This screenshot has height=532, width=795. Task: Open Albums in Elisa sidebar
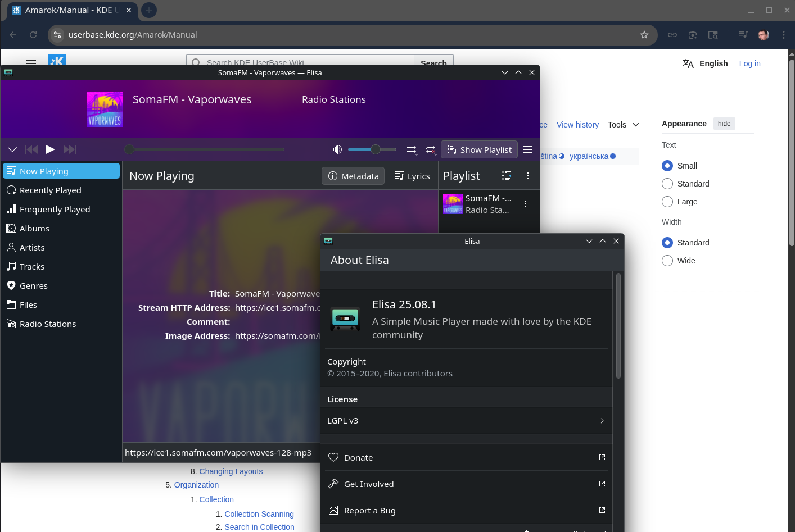[x=61, y=229]
